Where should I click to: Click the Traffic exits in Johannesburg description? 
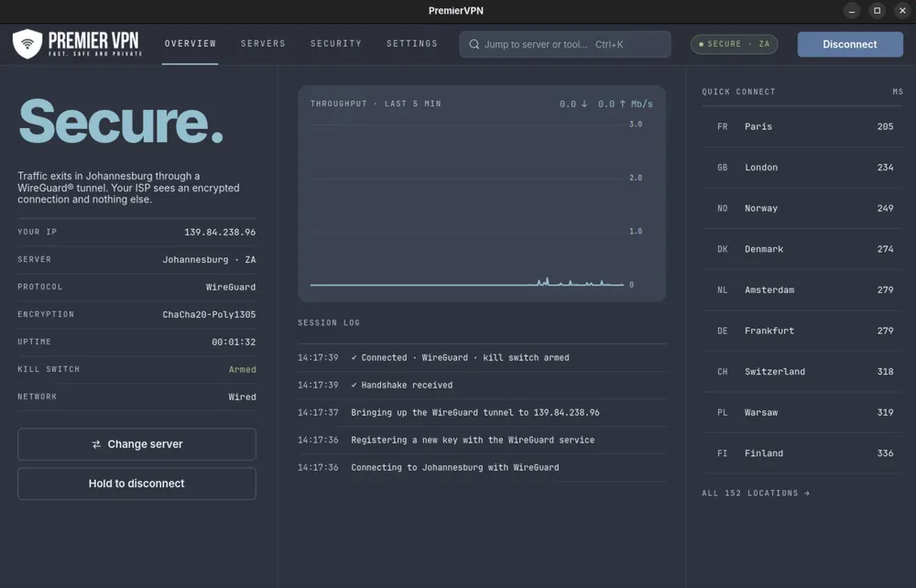(128, 188)
